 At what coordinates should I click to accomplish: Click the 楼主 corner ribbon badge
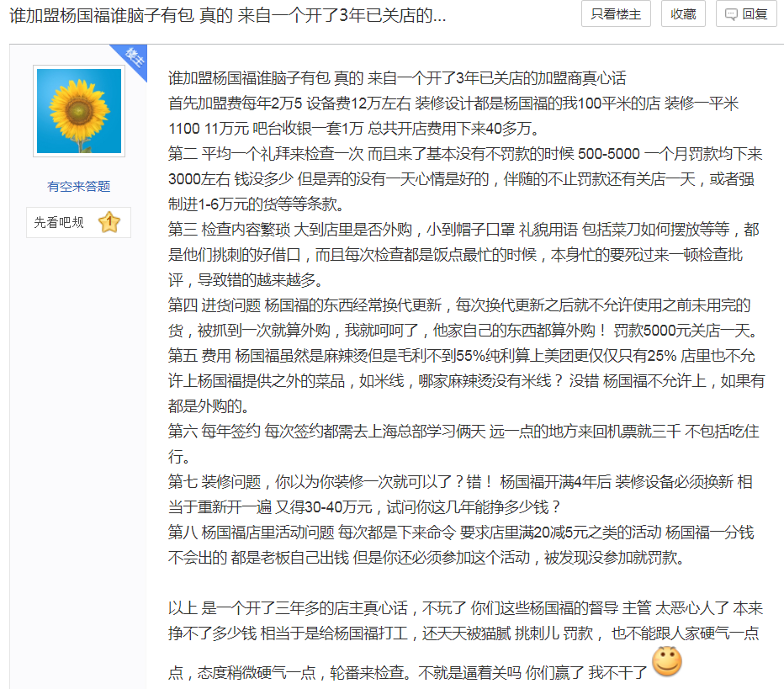click(x=133, y=59)
